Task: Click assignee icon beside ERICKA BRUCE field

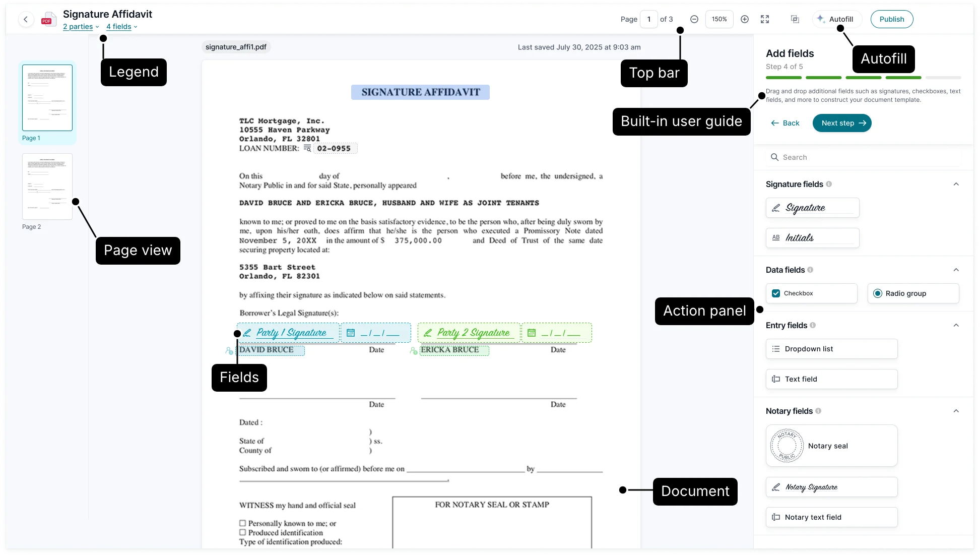Action: tap(414, 351)
